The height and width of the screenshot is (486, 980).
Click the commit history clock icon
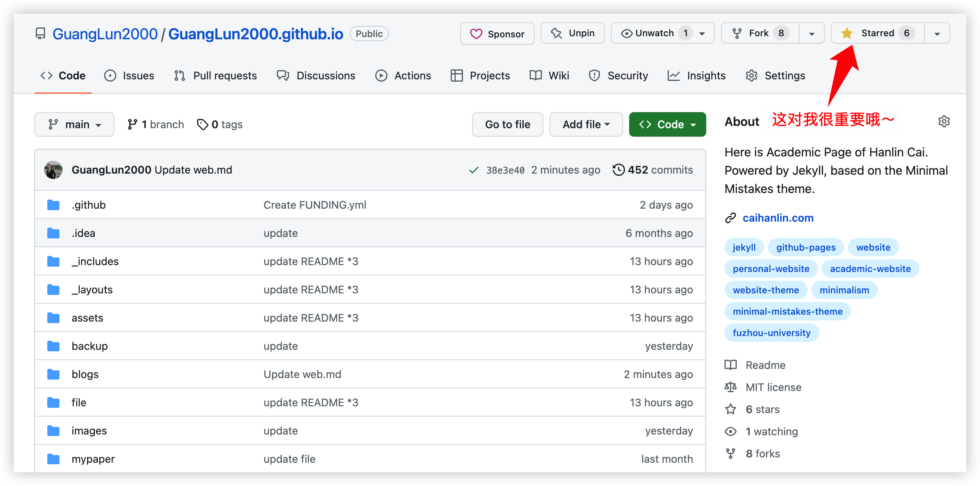[x=619, y=170]
